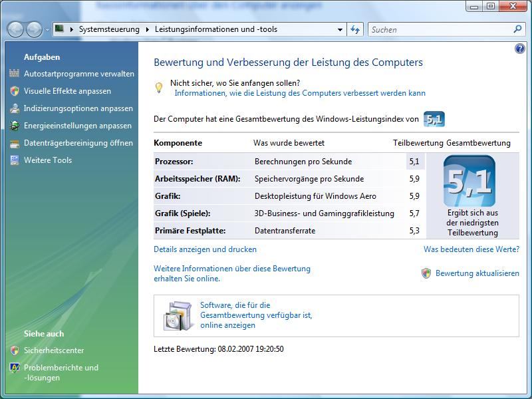The height and width of the screenshot is (399, 532).
Task: Select the Systemsteuerung breadcrumb
Action: tap(109, 29)
